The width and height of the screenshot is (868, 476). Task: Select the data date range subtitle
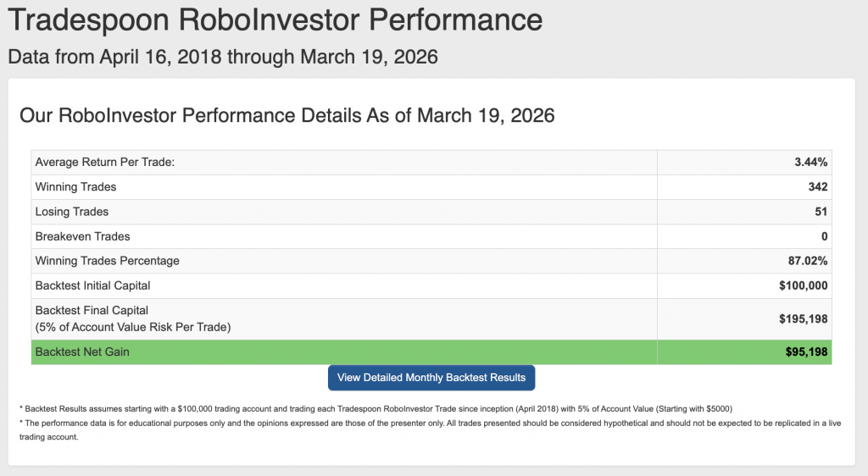(223, 58)
